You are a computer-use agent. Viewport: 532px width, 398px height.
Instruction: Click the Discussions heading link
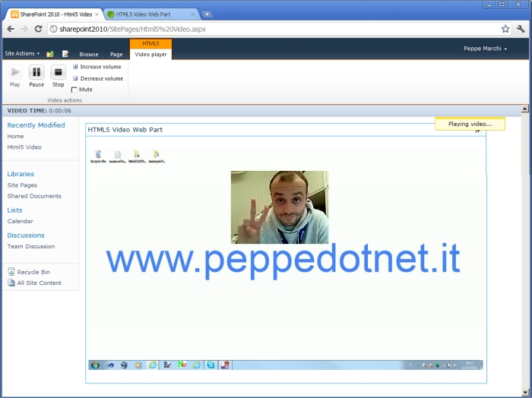(x=26, y=235)
